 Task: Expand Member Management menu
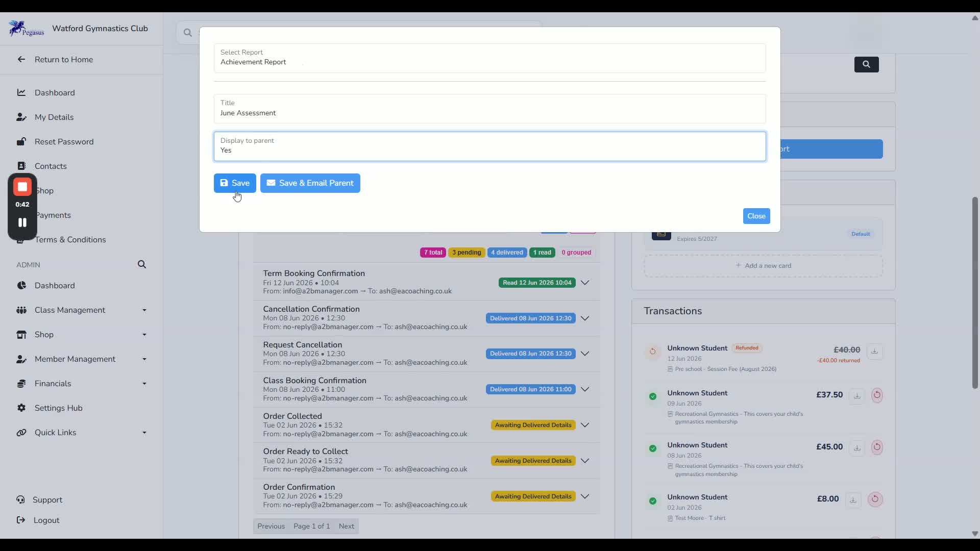(82, 359)
